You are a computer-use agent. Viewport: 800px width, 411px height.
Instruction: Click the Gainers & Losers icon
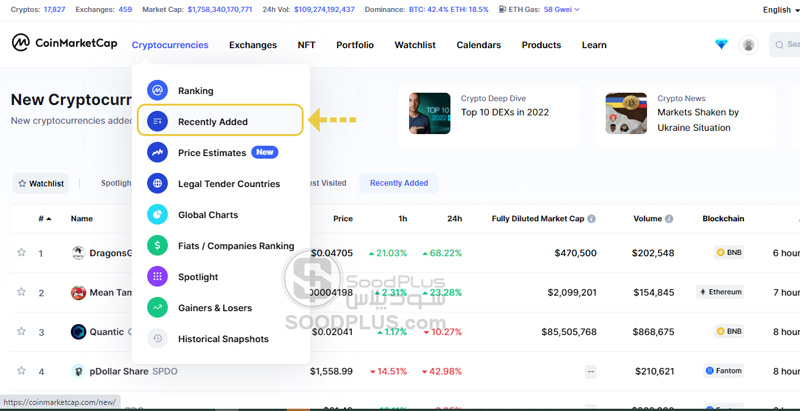(157, 308)
